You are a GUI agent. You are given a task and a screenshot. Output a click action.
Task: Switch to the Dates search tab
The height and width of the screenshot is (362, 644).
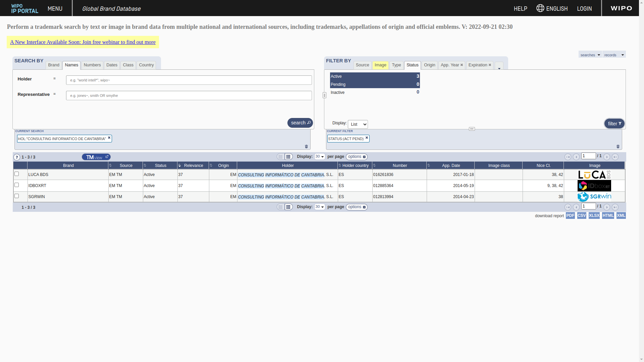[x=112, y=65]
